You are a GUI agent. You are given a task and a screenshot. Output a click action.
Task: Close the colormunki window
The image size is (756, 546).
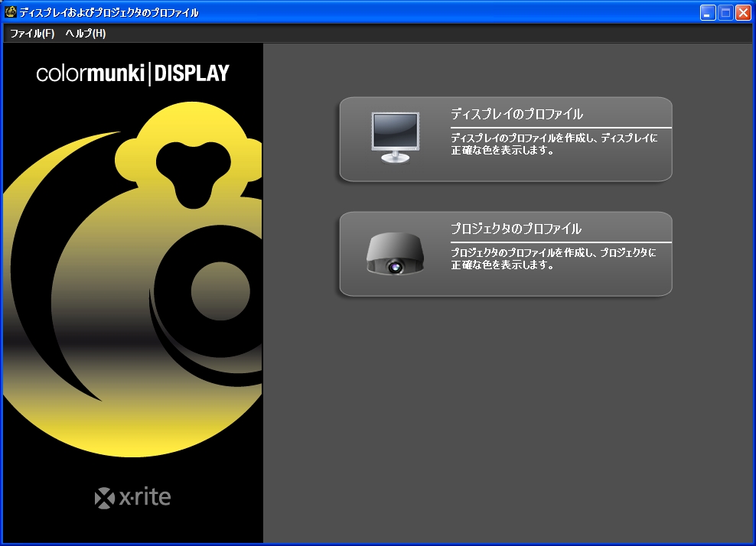pos(743,12)
